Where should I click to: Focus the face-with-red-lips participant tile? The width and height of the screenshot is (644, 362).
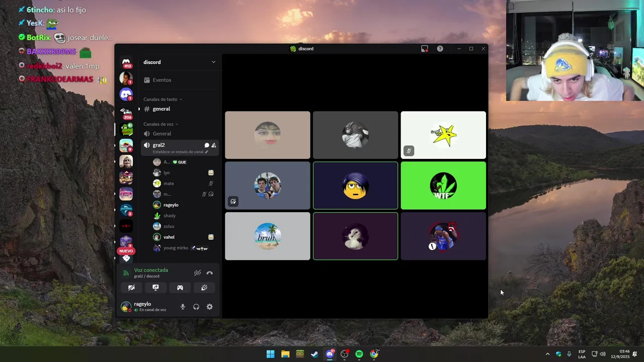pyautogui.click(x=268, y=135)
